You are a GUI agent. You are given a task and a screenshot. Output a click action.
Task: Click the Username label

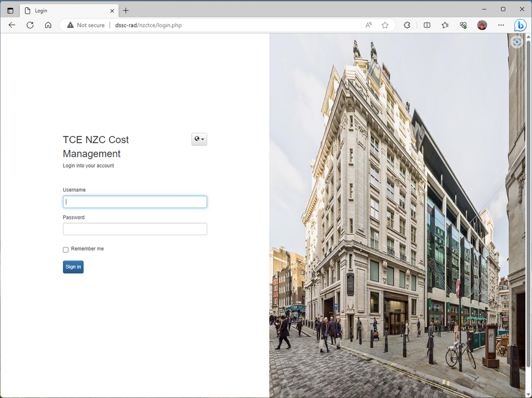tap(74, 190)
